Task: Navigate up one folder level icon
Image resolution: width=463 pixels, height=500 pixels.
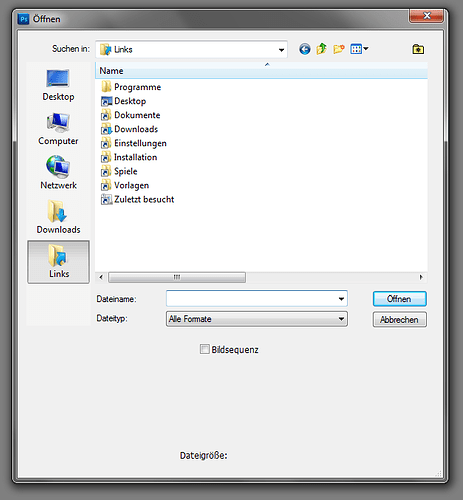Action: click(321, 49)
